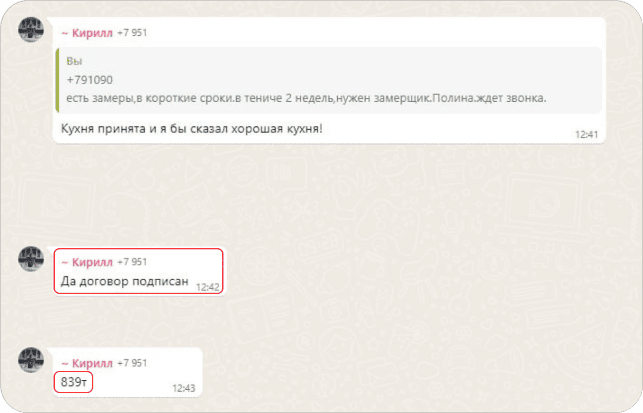This screenshot has width=643, height=413.
Task: Click the 12:41 timestamp
Action: pos(586,134)
